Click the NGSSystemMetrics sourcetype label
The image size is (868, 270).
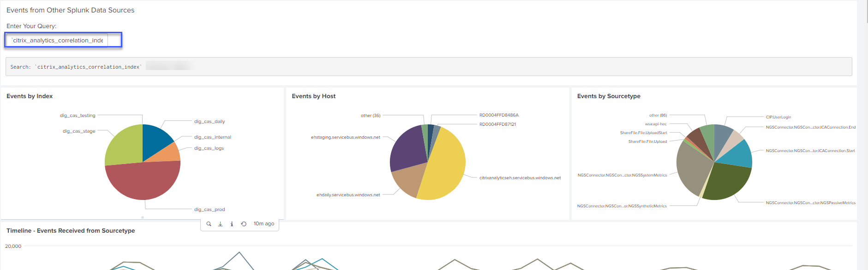[x=622, y=175]
